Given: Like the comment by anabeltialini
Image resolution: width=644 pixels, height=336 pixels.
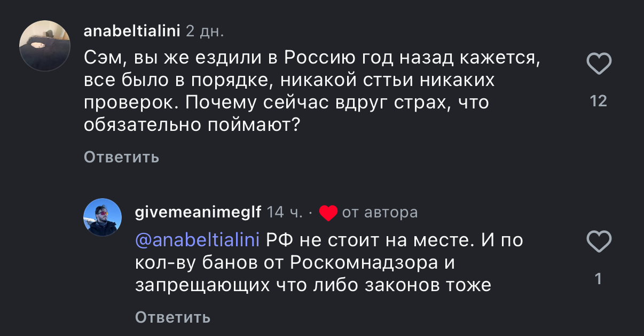Looking at the screenshot, I should [x=599, y=65].
